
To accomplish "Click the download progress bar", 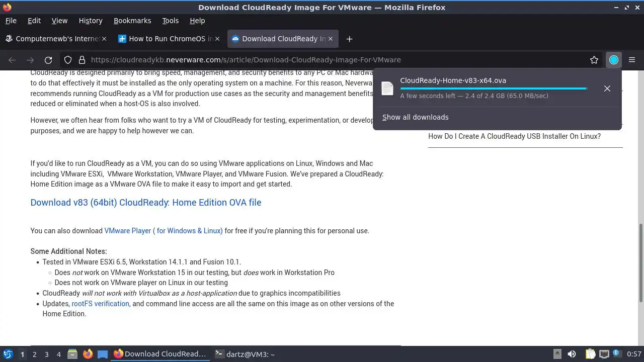I will click(494, 88).
